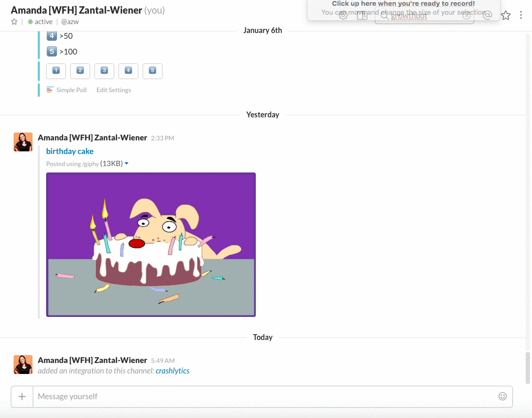
Task: Open the birthday cake GIF preview
Action: tap(151, 245)
